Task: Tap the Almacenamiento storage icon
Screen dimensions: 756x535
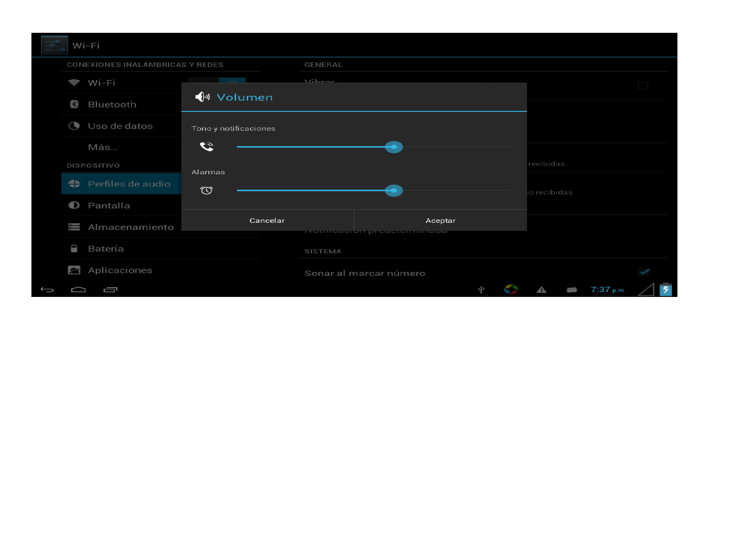Action: coord(74,227)
